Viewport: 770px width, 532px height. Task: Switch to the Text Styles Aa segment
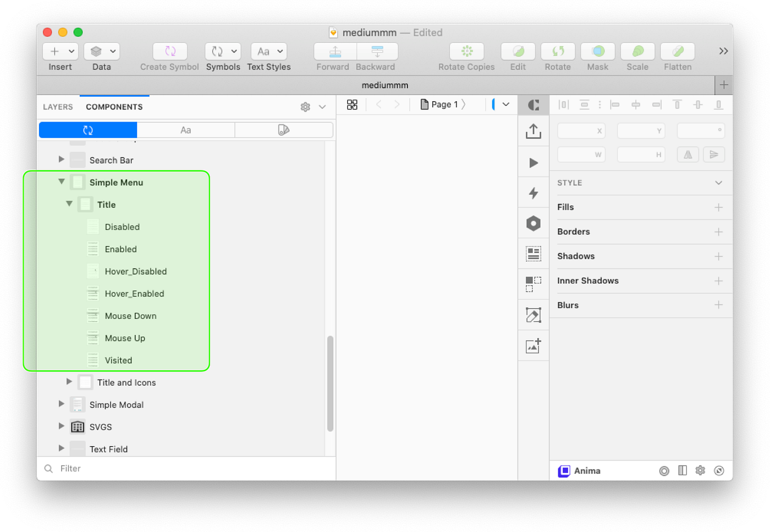pos(186,130)
